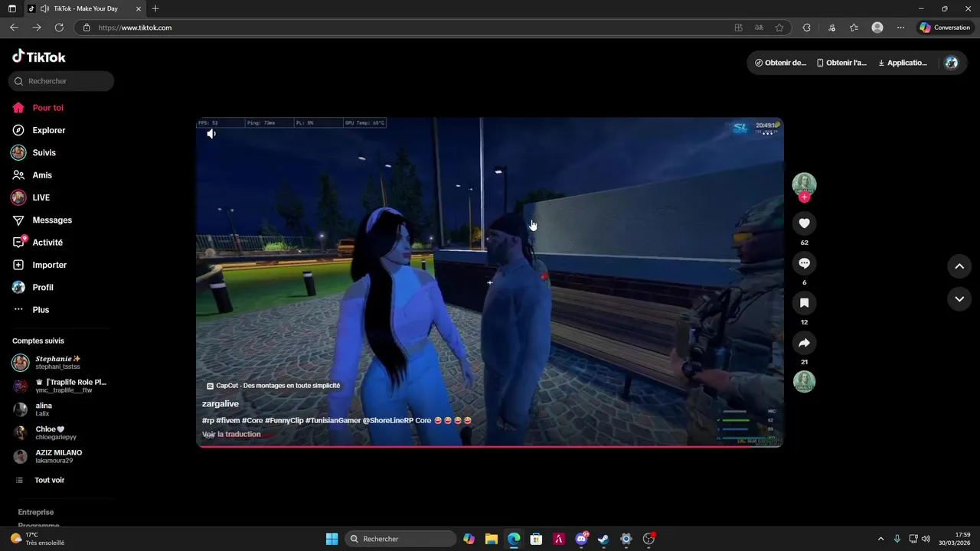Bookmark the video to favorites
This screenshot has height=551, width=980.
point(804,303)
